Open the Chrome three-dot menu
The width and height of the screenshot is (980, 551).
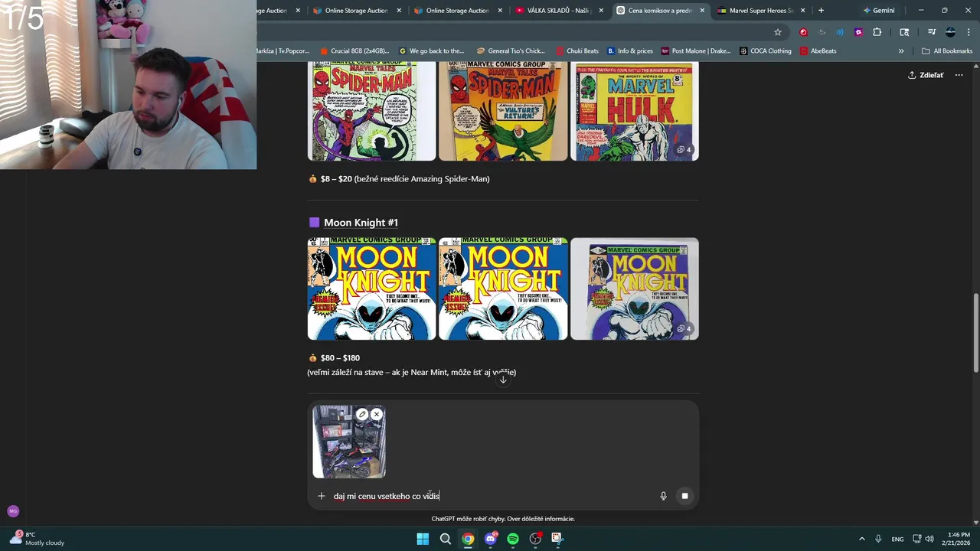coord(969,32)
